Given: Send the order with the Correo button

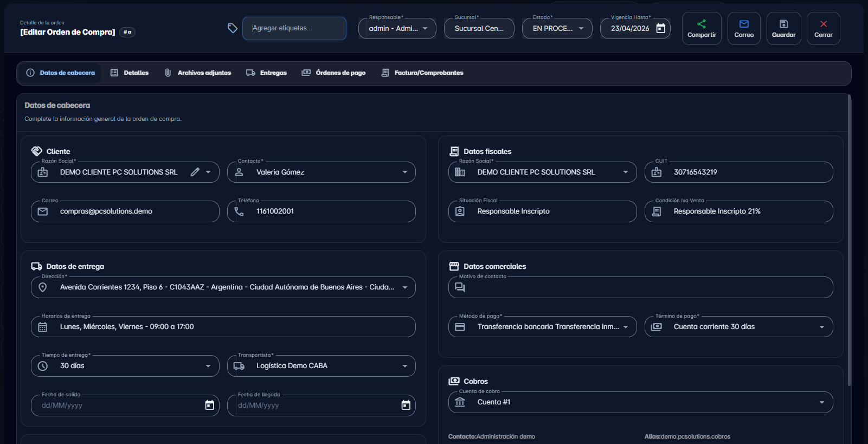Looking at the screenshot, I should pyautogui.click(x=744, y=28).
